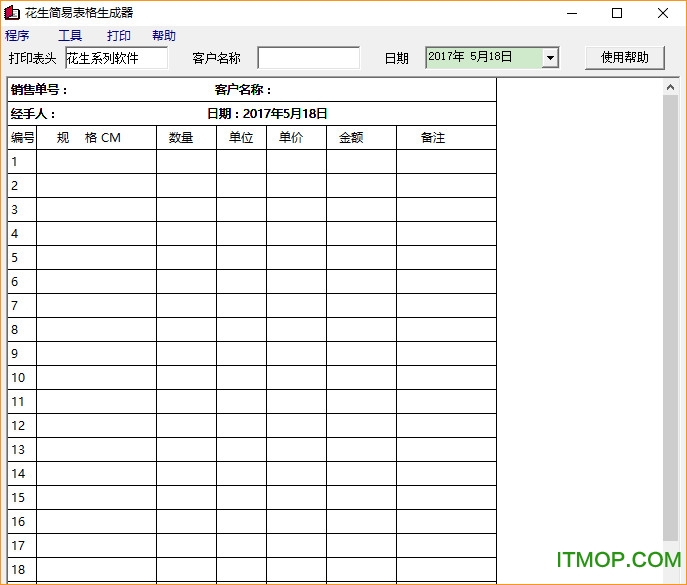Maximize the application window
The height and width of the screenshot is (585, 687).
[x=617, y=13]
